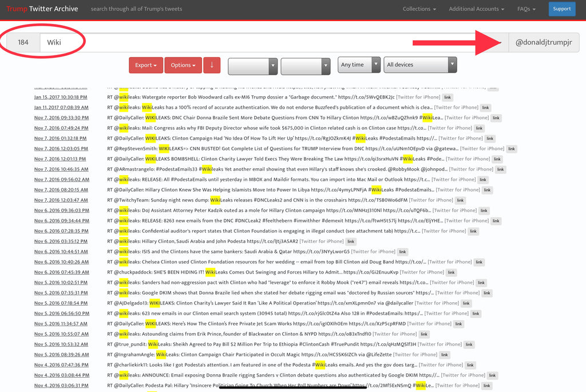Screen dimensions: 586x392
Task: Open the second blank select dropdown
Action: click(x=306, y=66)
